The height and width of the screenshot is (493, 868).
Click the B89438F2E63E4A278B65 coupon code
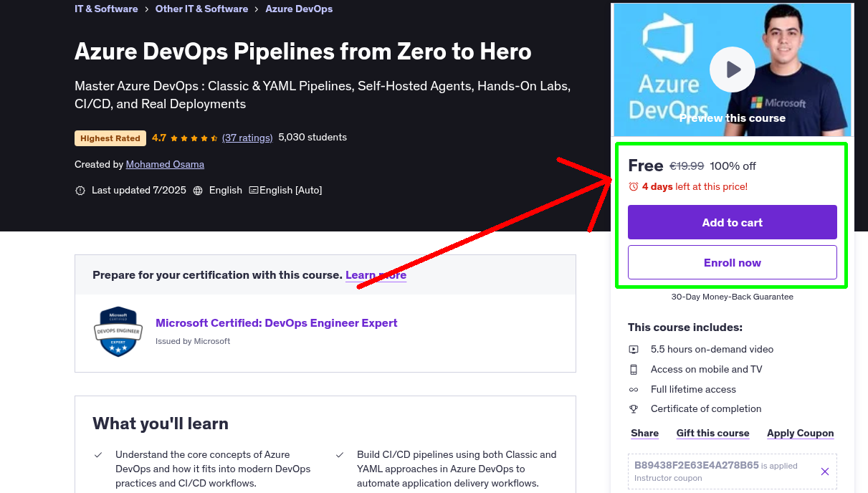pyautogui.click(x=696, y=465)
